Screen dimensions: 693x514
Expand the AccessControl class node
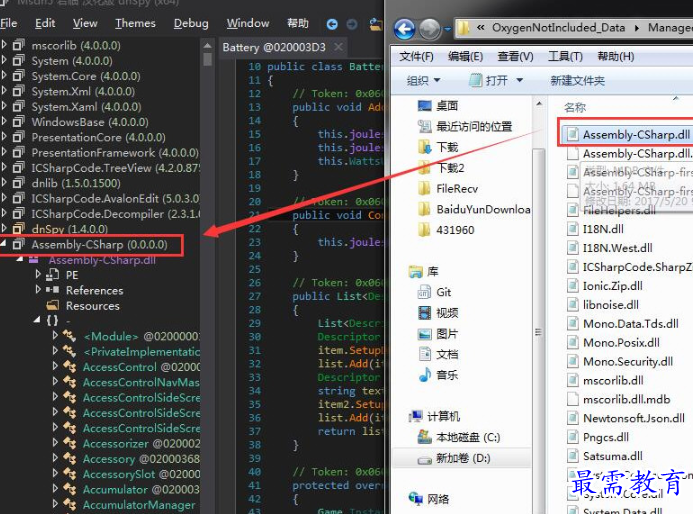point(55,366)
